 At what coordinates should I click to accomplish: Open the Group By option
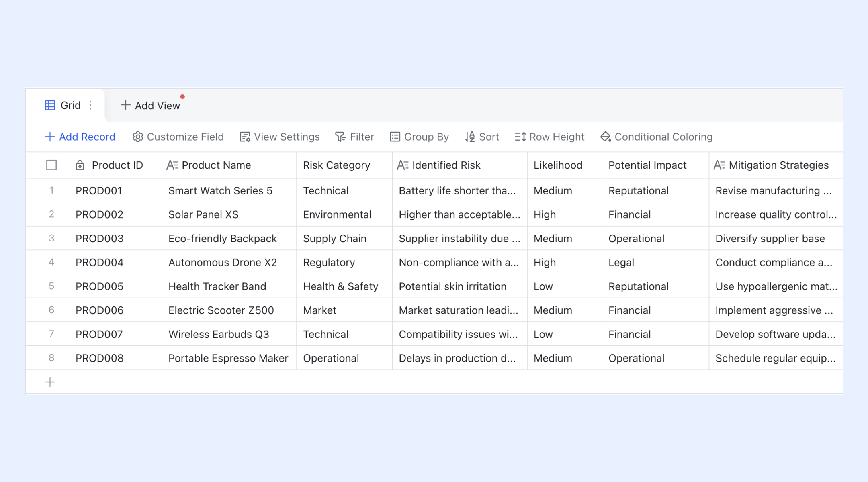[x=419, y=137]
